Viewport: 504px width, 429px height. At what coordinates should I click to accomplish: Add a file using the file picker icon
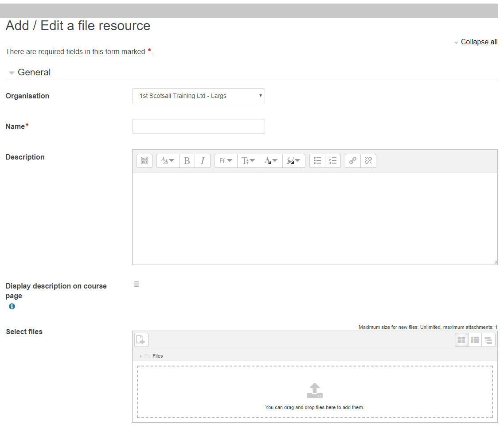pos(141,340)
